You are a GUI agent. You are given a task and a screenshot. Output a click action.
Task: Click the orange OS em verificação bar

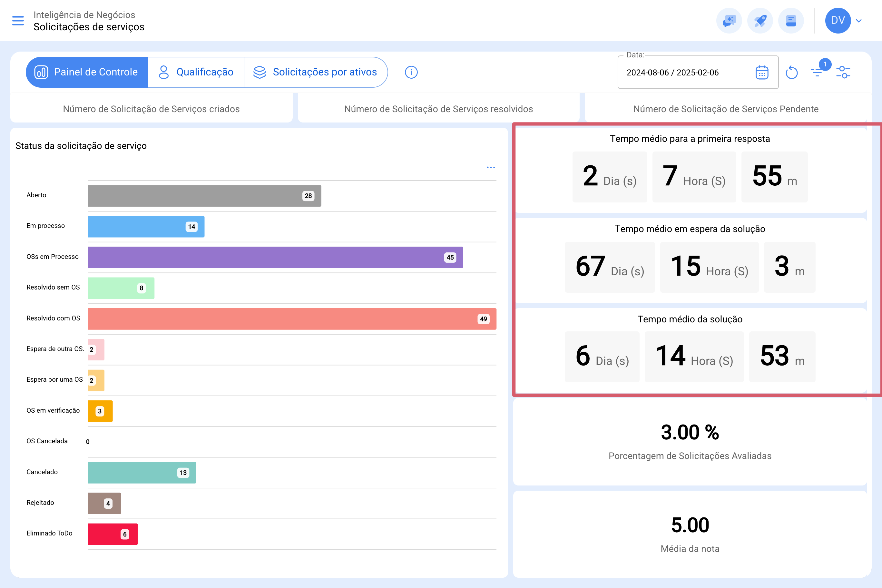(100, 411)
